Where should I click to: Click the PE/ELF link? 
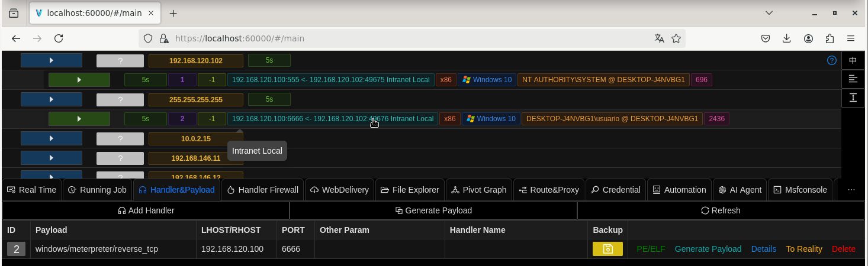click(651, 249)
